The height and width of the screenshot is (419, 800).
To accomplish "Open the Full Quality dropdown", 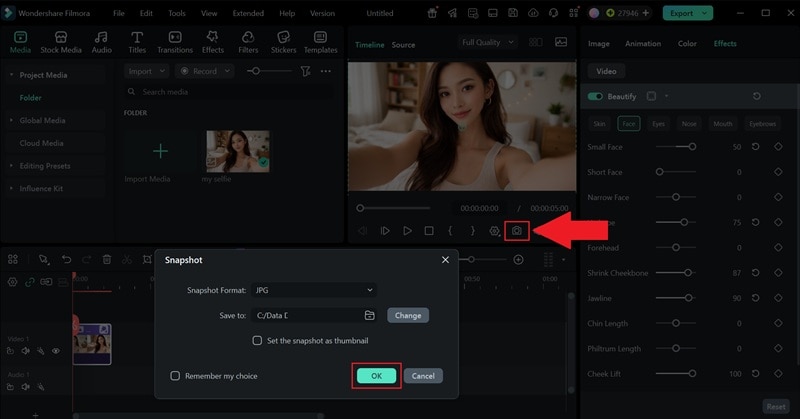I will point(488,42).
